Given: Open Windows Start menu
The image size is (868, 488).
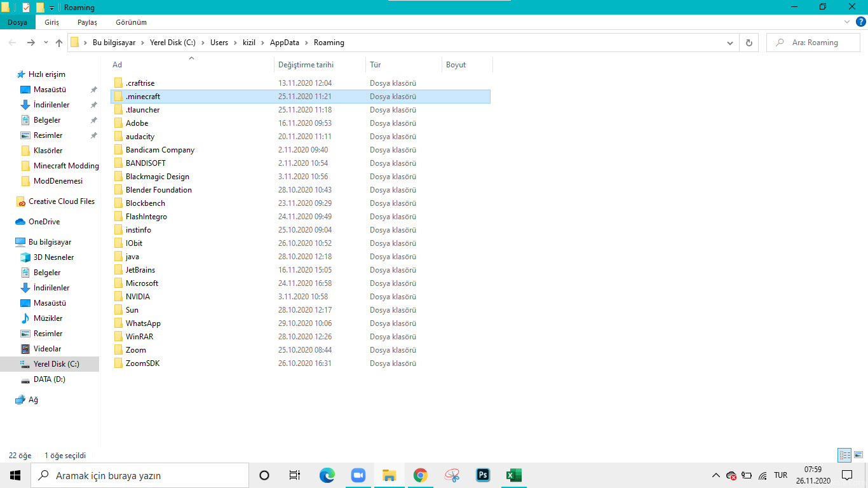Looking at the screenshot, I should click(x=15, y=475).
